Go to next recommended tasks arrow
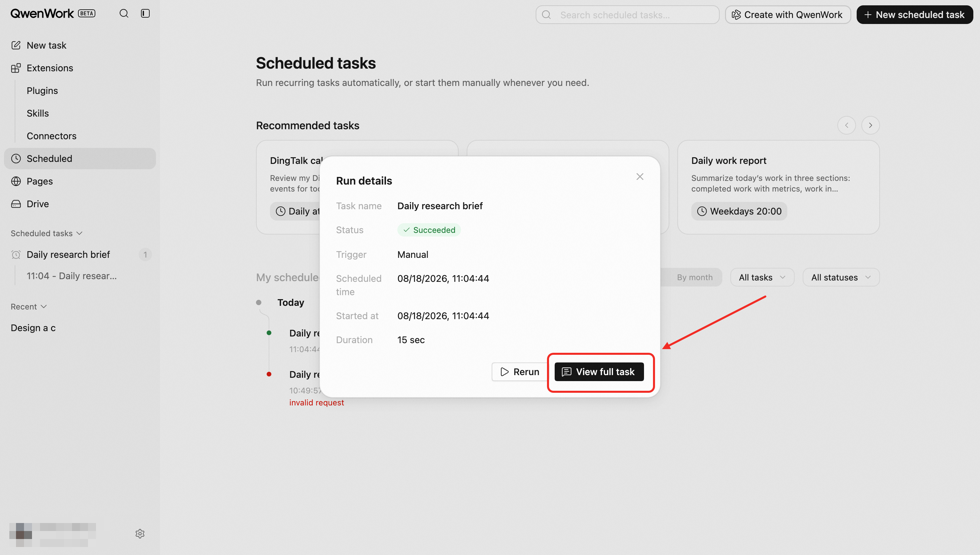 [x=870, y=125]
